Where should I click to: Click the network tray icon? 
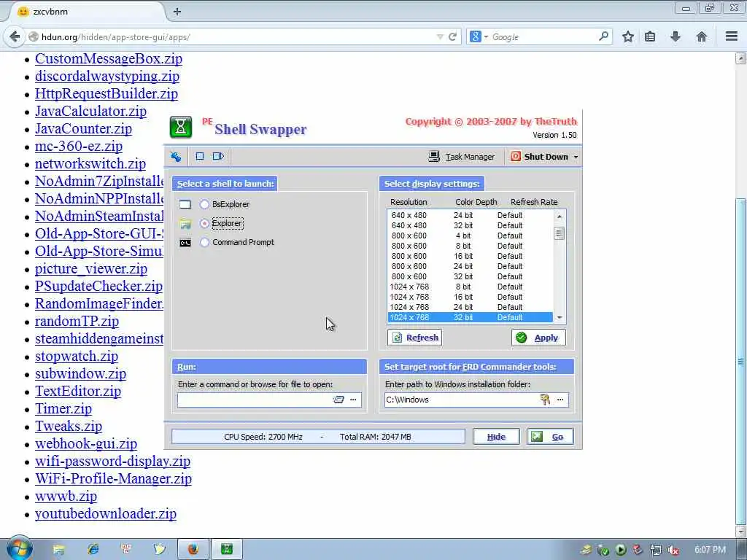pyautogui.click(x=656, y=551)
